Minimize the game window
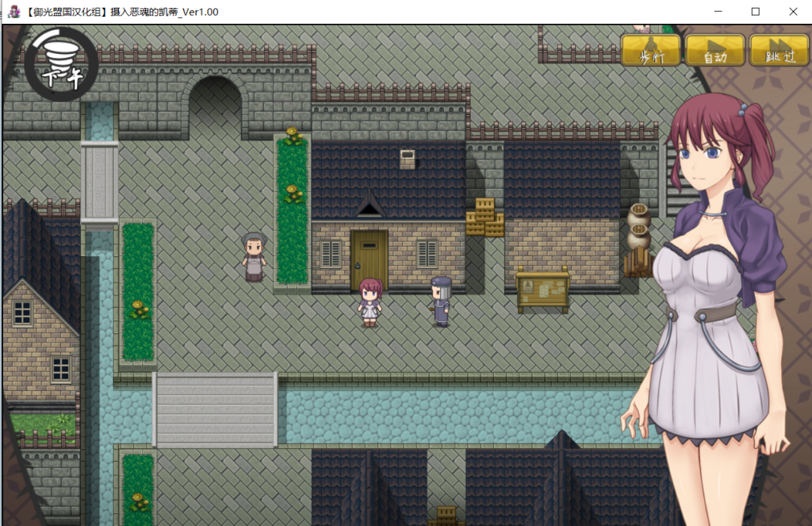The image size is (812, 526). pyautogui.click(x=718, y=11)
